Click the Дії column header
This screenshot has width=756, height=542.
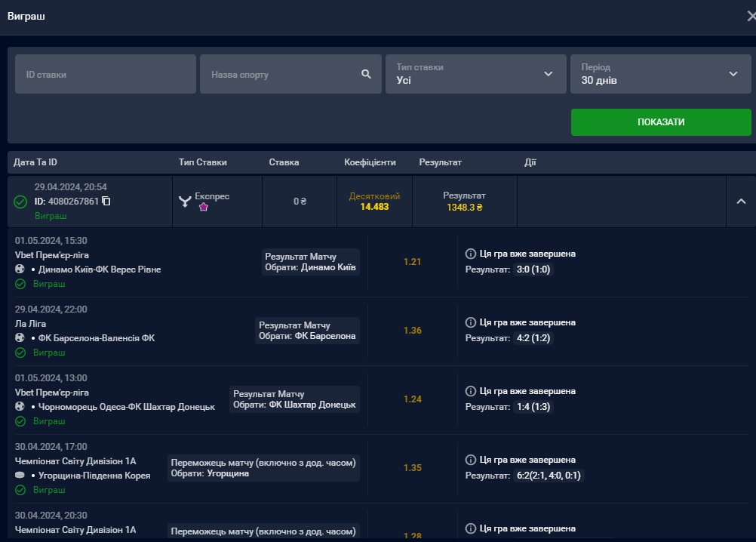[x=530, y=162]
